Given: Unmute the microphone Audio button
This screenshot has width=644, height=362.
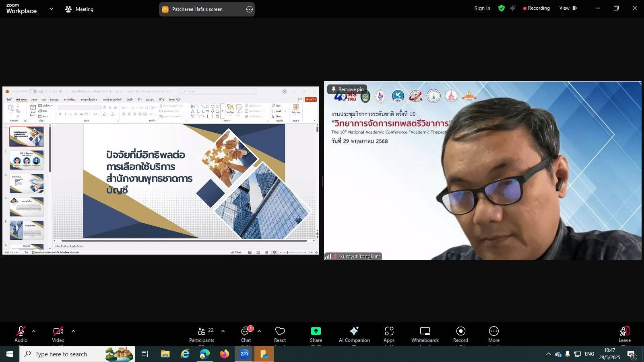Looking at the screenshot, I should [21, 334].
